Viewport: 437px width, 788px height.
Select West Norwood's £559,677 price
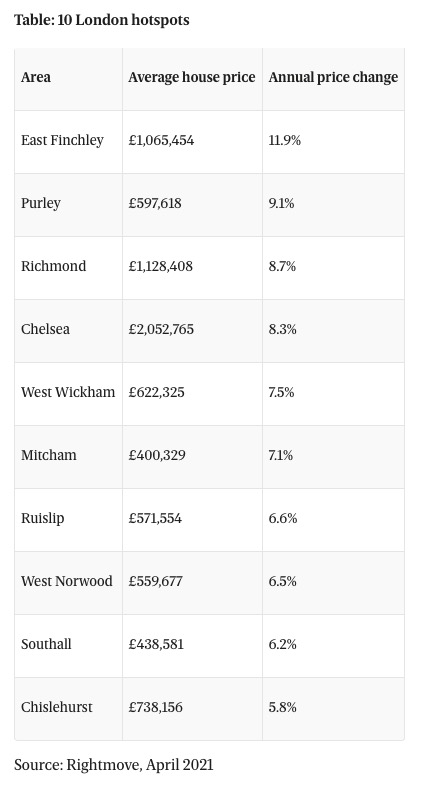tap(155, 581)
